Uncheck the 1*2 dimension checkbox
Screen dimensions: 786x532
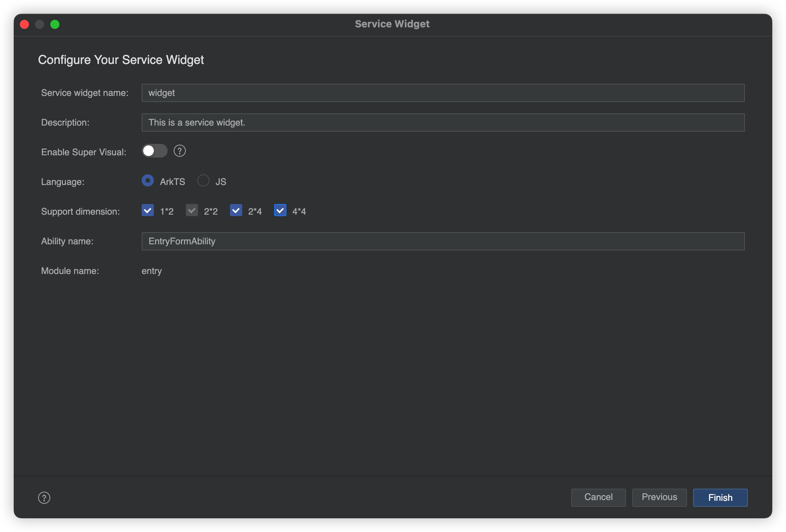[148, 210]
